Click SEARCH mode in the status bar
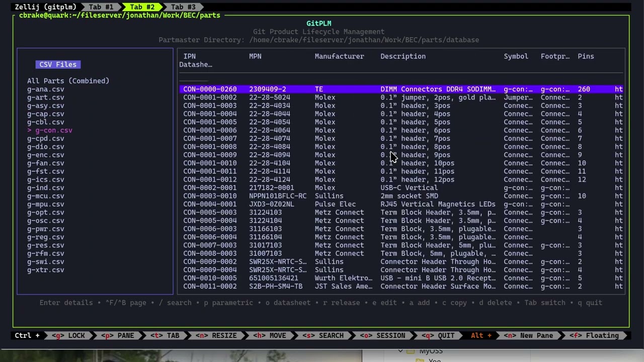The height and width of the screenshot is (362, 644). (x=323, y=335)
